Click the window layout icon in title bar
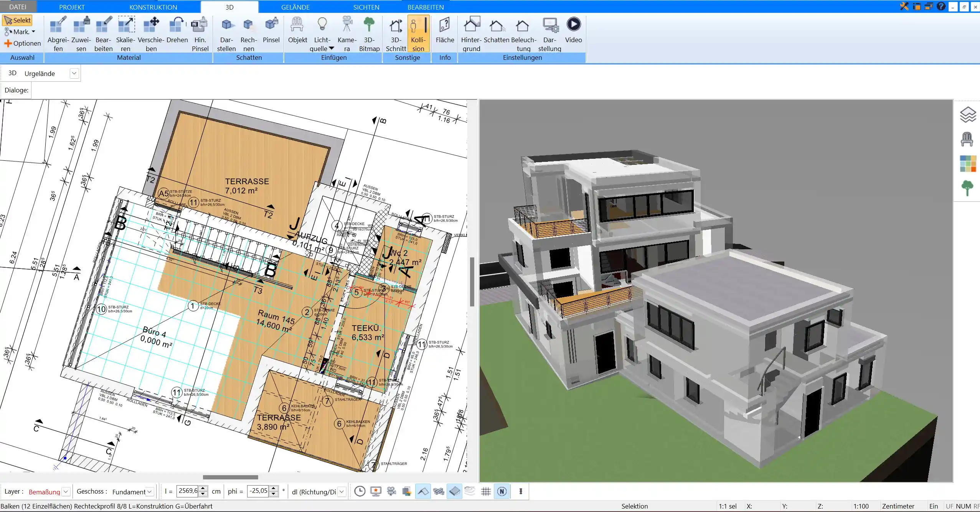The width and height of the screenshot is (980, 512). pyautogui.click(x=917, y=6)
